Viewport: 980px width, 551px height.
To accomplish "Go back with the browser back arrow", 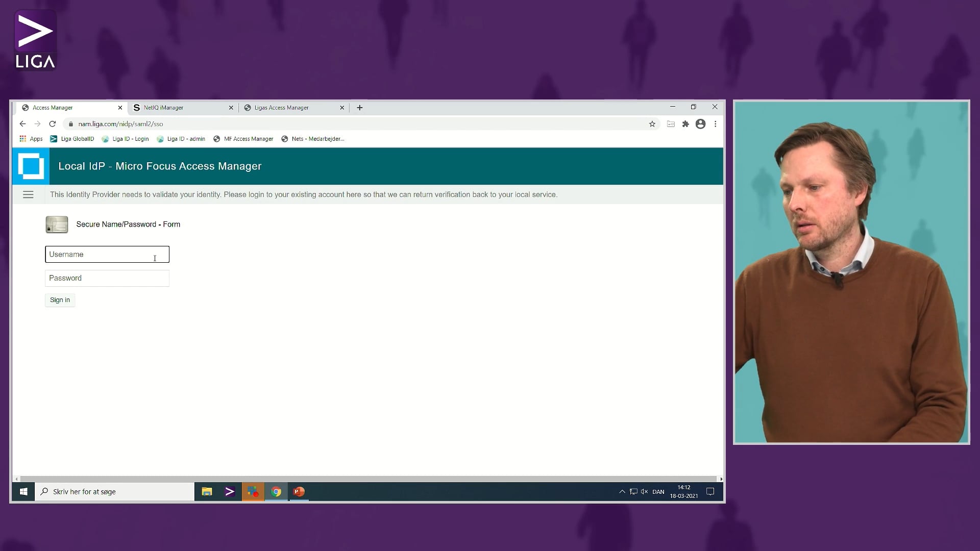I will click(x=22, y=124).
